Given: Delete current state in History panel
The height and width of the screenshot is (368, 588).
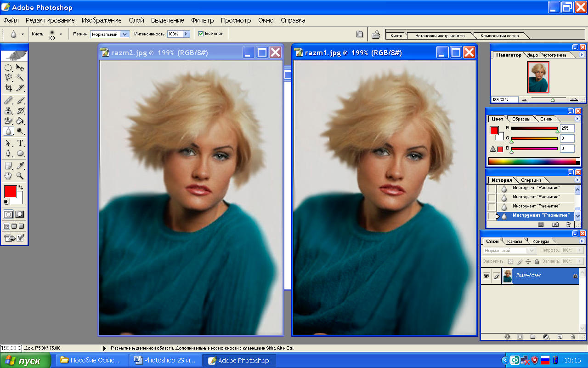Looking at the screenshot, I should 568,224.
